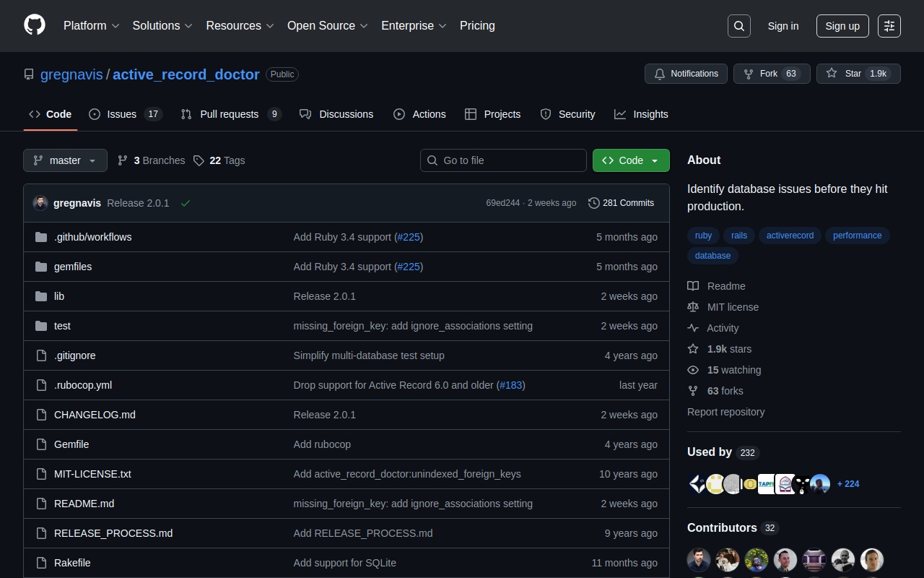
Task: Click a contributor avatar thumbnail
Action: click(x=698, y=559)
